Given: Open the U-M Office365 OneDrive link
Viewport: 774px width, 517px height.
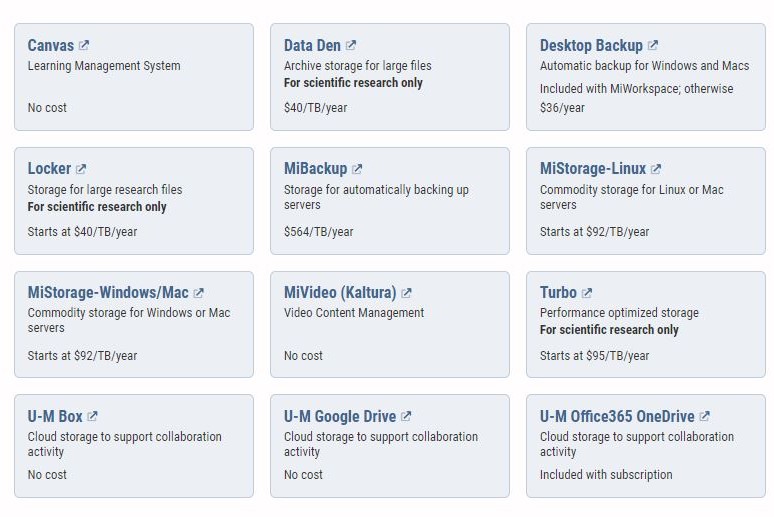Looking at the screenshot, I should [x=617, y=416].
